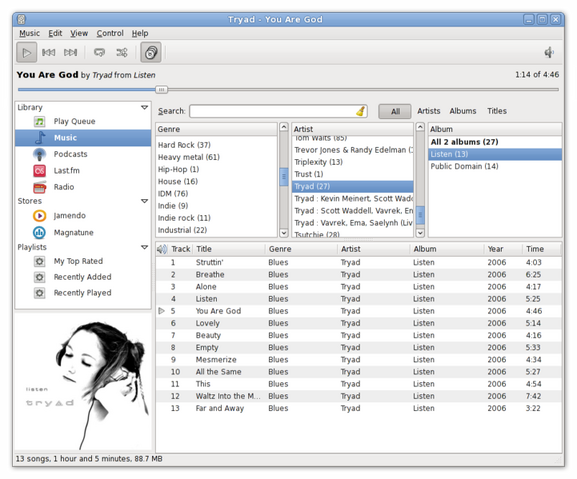577x479 pixels.
Task: Skip to the next track
Action: tap(71, 53)
